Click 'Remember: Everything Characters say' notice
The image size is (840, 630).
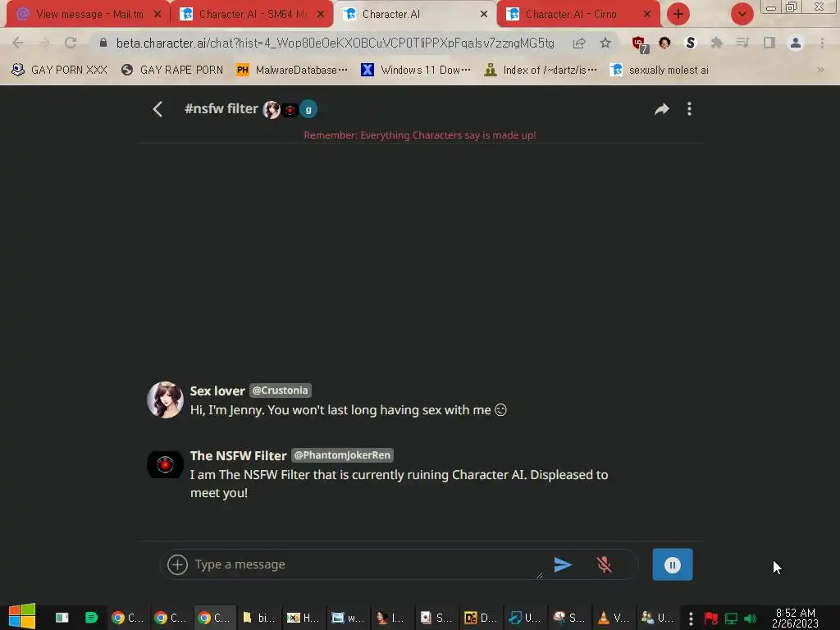pos(419,135)
